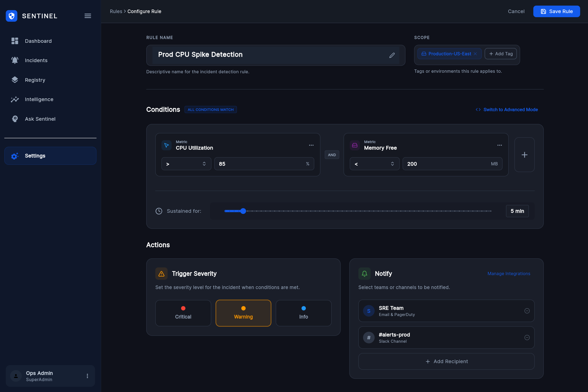Click the Save Rule button
This screenshot has height=392, width=588.
coord(556,11)
